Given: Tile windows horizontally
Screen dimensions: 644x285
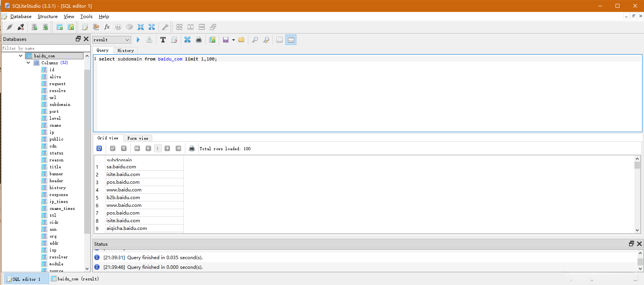Looking at the screenshot, I should pyautogui.click(x=191, y=27).
